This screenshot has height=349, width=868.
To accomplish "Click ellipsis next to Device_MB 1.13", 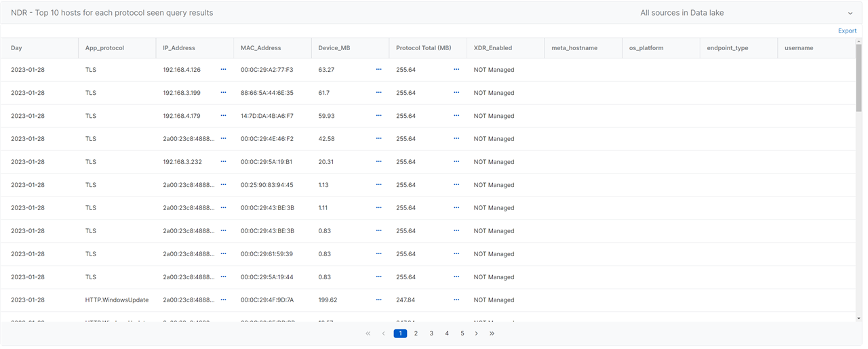I will 378,185.
